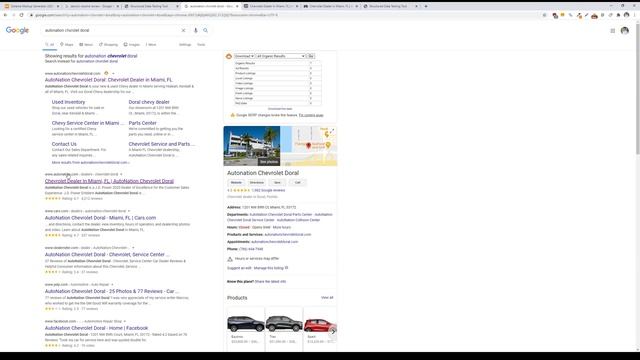Viewport: 640px width, 360px height.
Task: Open the See photos dealership thumbnail
Action: pyautogui.click(x=251, y=146)
